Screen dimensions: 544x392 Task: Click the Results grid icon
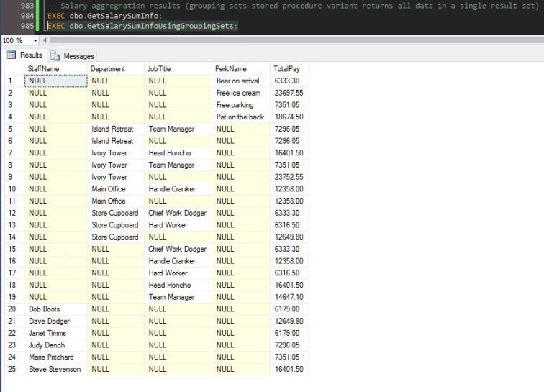click(x=12, y=55)
